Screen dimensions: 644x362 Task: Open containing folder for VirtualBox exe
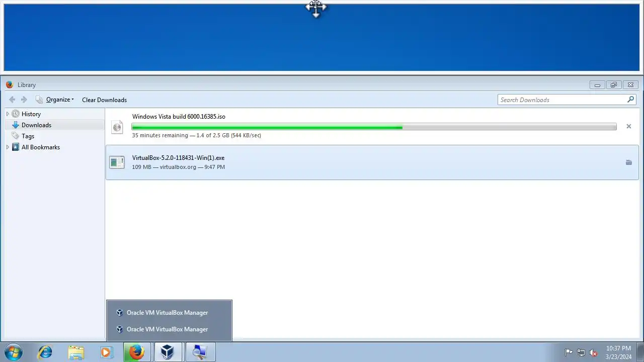point(628,162)
